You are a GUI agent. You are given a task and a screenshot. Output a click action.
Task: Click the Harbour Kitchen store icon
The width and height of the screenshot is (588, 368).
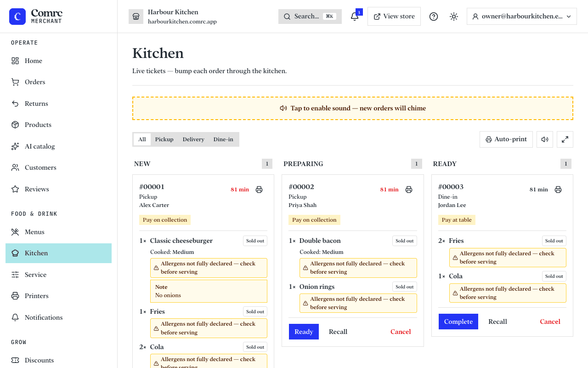click(136, 17)
